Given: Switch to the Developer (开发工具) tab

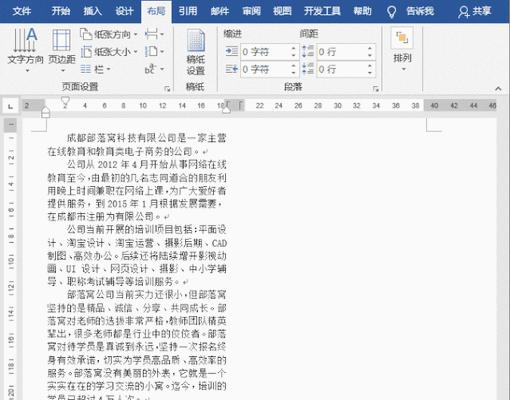Looking at the screenshot, I should click(322, 11).
